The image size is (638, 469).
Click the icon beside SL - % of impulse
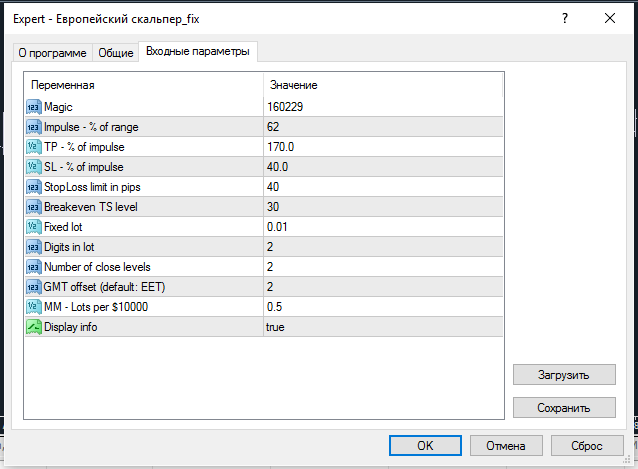[34, 167]
